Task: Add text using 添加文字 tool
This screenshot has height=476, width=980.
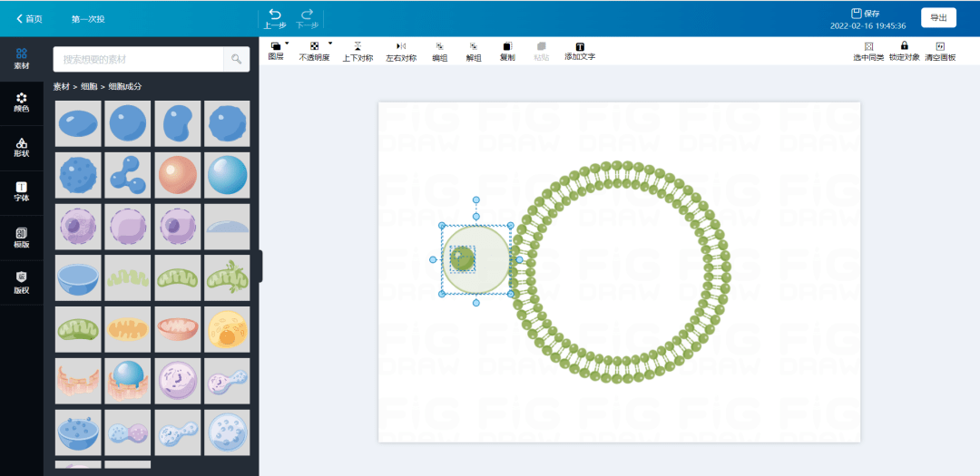Action: tap(580, 46)
